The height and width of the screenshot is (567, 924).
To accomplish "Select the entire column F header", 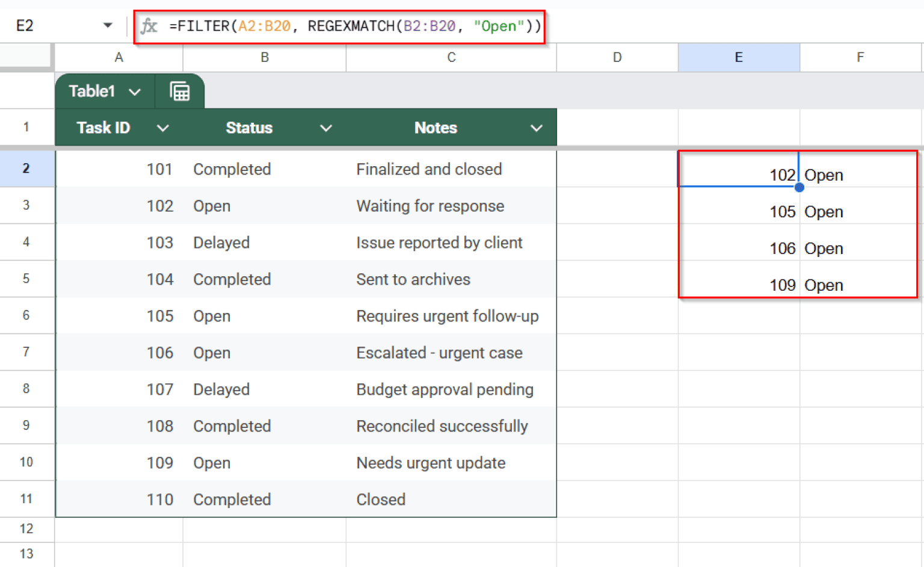I will pyautogui.click(x=860, y=57).
